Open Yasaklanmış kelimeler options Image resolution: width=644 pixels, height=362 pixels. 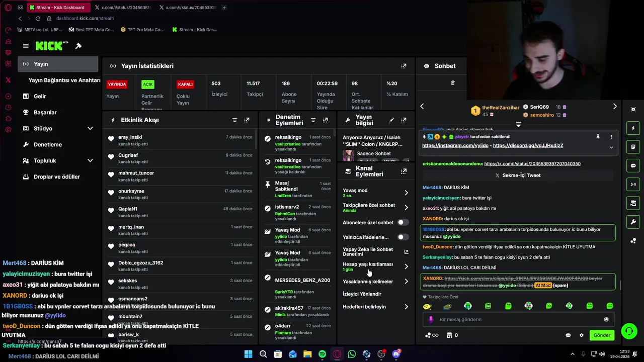[406, 282]
